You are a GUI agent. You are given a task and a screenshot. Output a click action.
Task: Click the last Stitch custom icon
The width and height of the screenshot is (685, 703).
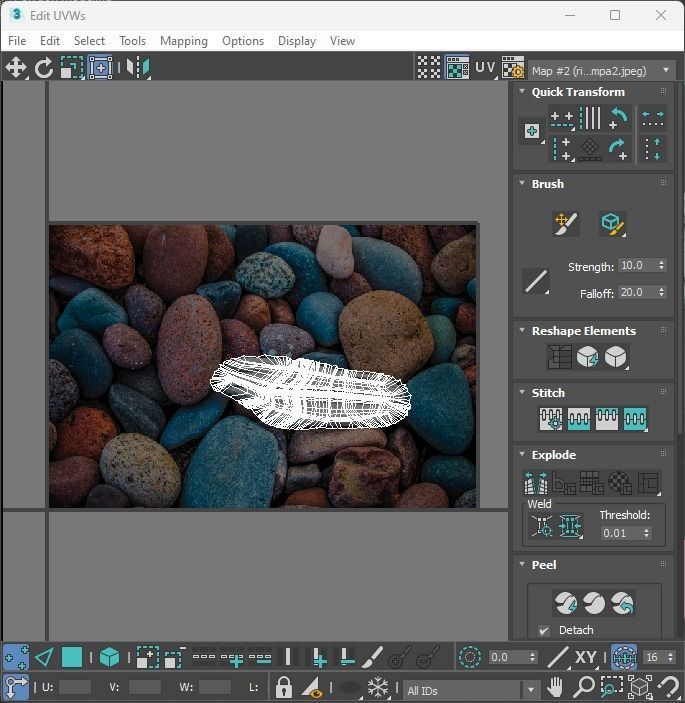[635, 419]
